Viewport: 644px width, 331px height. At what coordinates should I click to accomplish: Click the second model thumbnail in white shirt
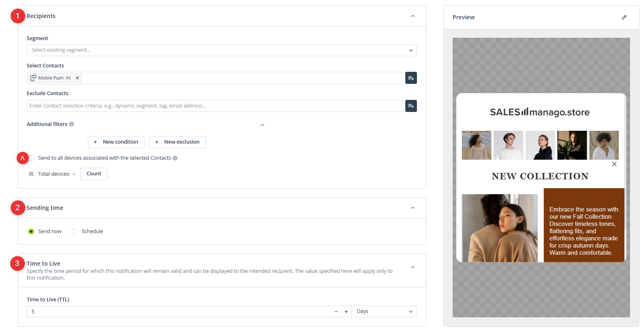click(508, 145)
